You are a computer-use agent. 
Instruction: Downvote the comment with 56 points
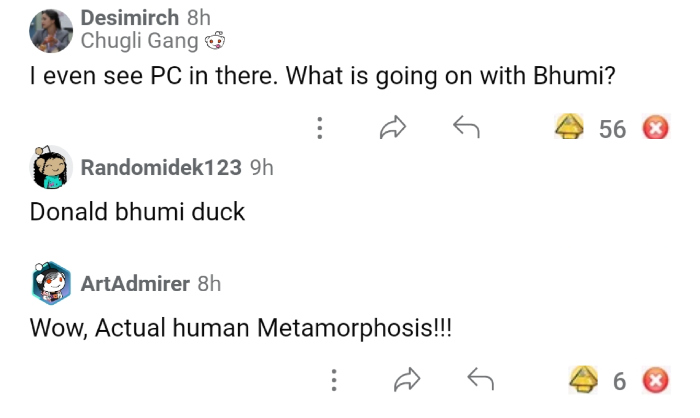(x=655, y=128)
